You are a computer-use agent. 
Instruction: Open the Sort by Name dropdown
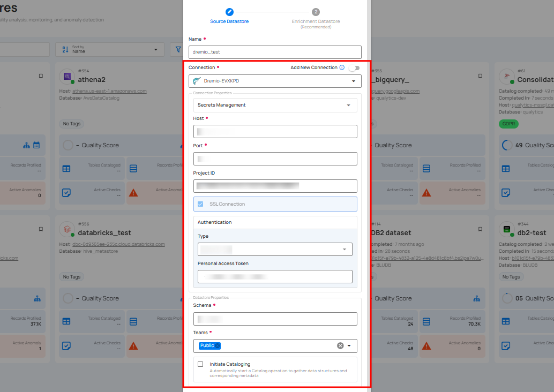coord(109,49)
